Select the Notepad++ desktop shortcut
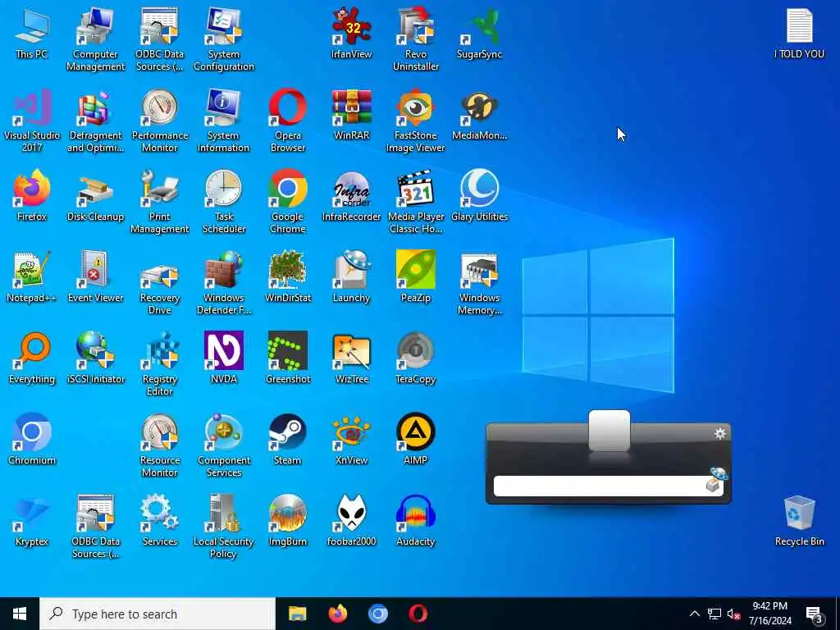The width and height of the screenshot is (840, 630). click(32, 277)
